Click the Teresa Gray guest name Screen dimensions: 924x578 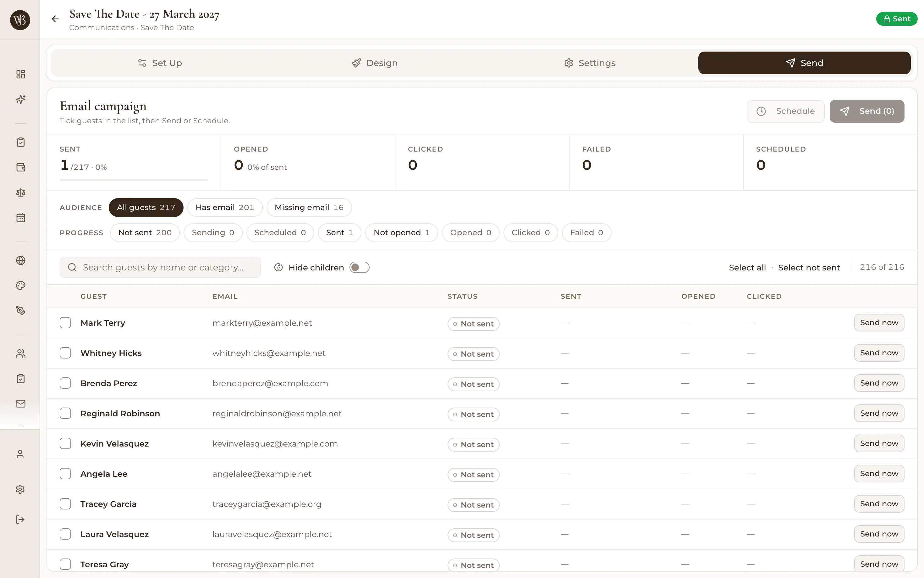coord(104,564)
